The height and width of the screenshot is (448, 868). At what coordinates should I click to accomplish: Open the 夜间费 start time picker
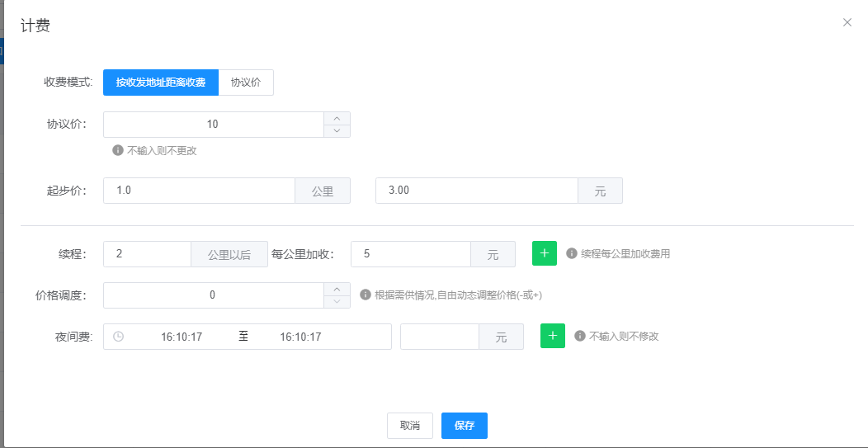coord(182,337)
